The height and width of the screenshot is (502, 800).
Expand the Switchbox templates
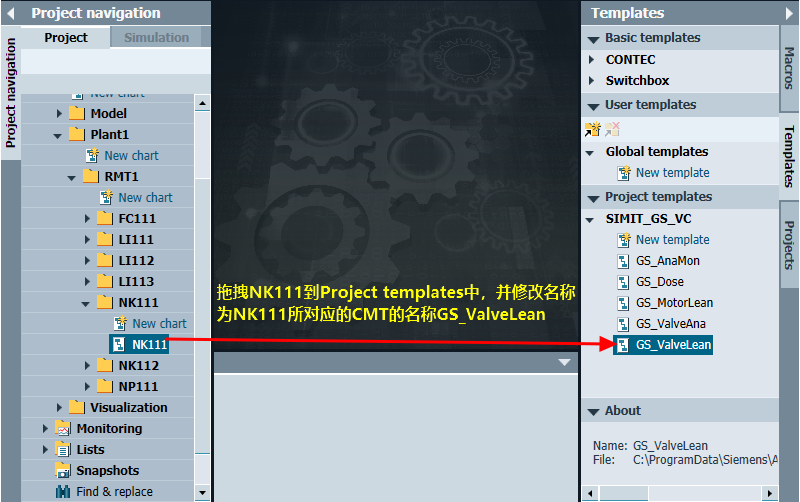click(591, 80)
